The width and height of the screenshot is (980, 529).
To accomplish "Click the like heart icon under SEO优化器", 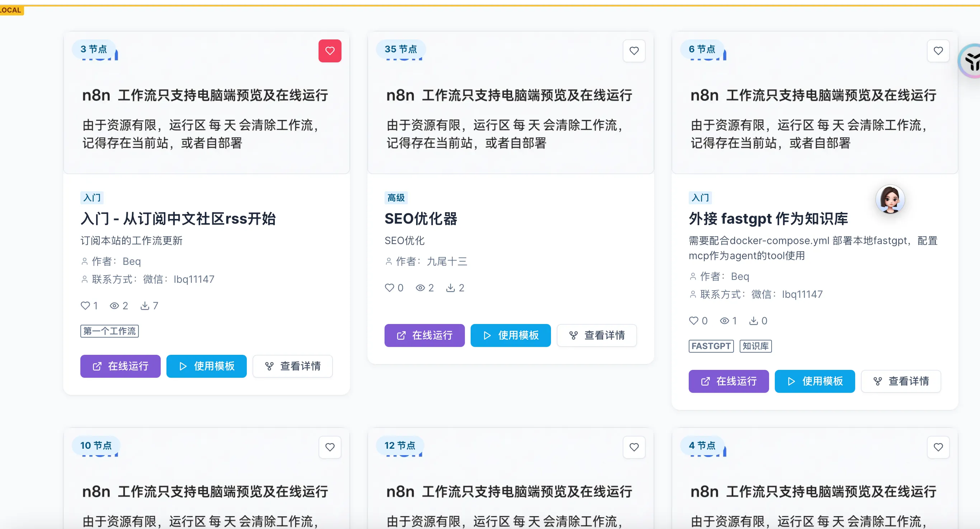I will pyautogui.click(x=389, y=288).
